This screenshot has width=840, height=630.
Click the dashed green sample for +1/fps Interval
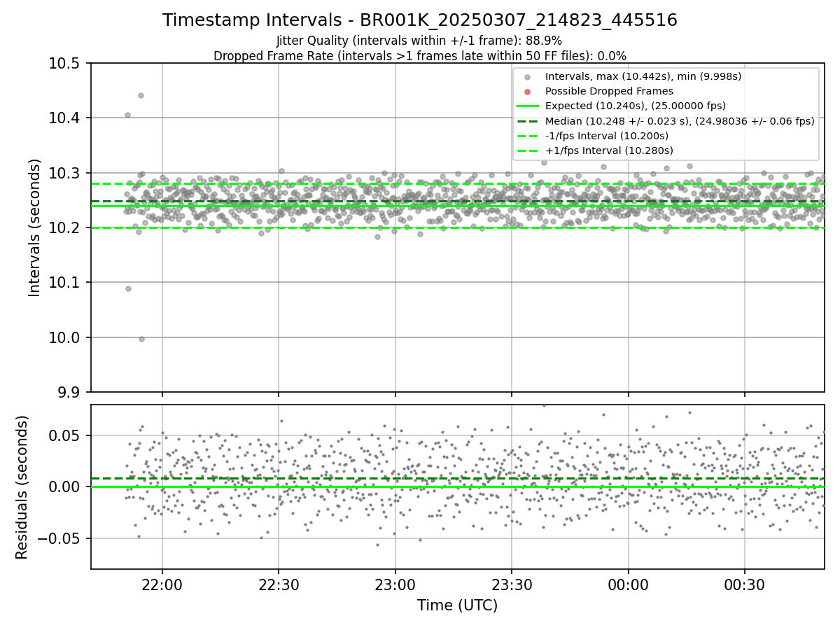tap(527, 150)
